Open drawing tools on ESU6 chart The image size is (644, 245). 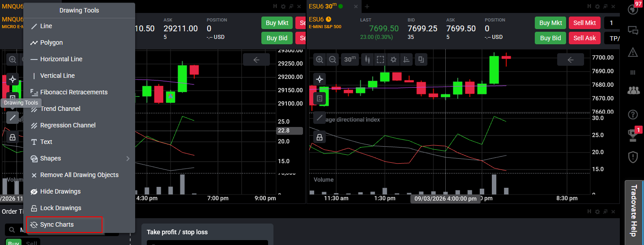tap(320, 118)
